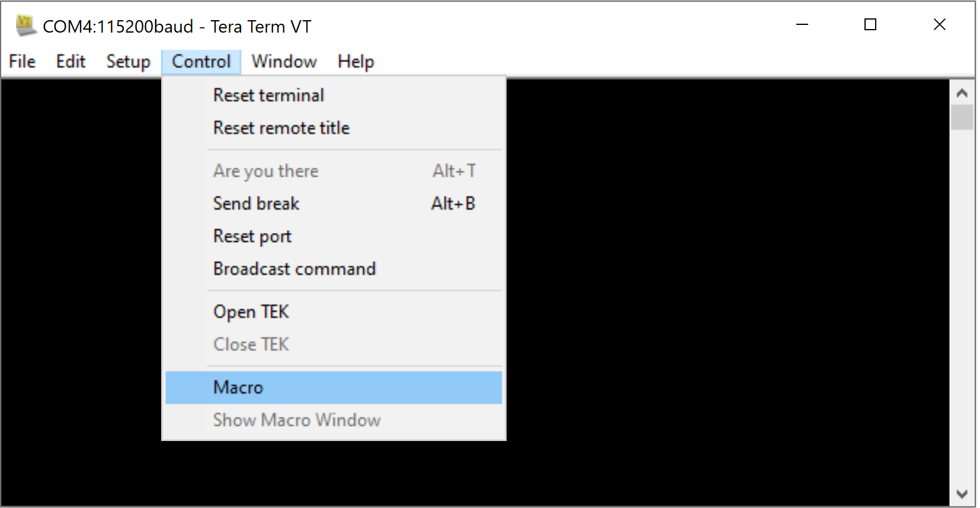980x508 pixels.
Task: Open Broadcast command dialog
Action: 294,269
